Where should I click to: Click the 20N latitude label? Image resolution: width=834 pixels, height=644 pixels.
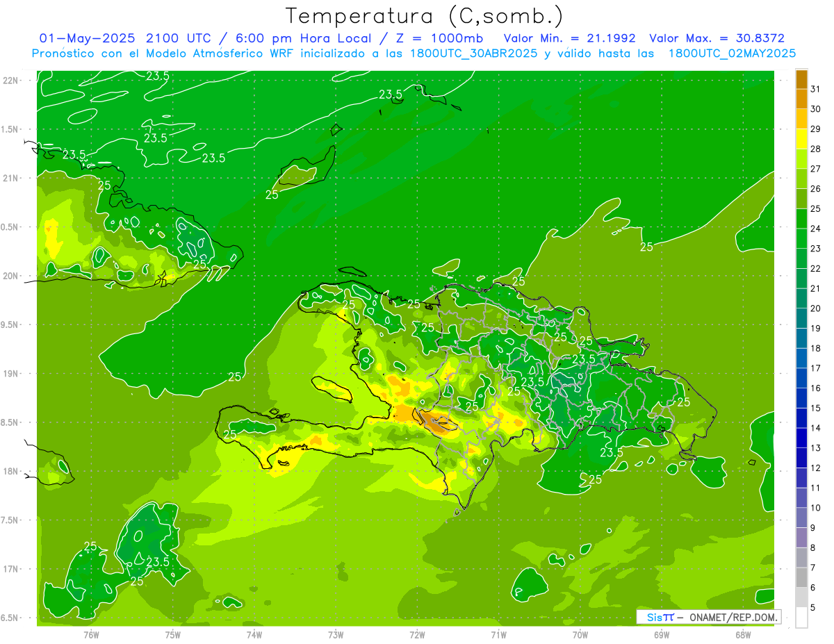click(11, 276)
